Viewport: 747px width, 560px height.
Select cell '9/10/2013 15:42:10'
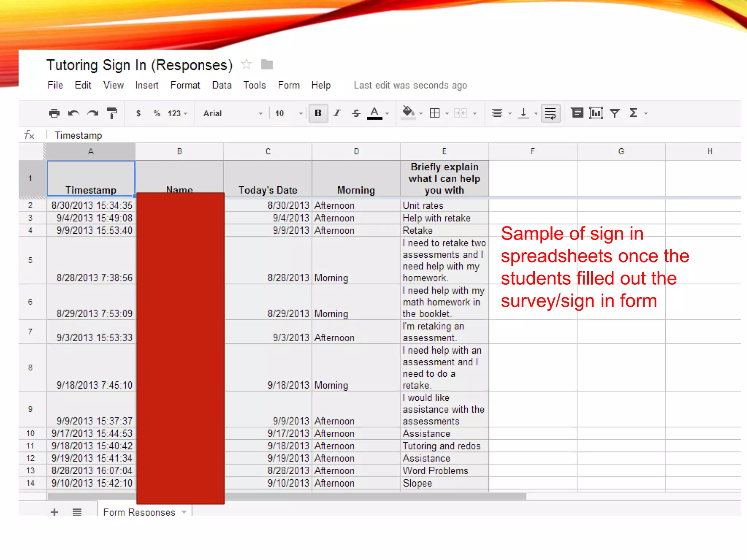click(x=91, y=483)
